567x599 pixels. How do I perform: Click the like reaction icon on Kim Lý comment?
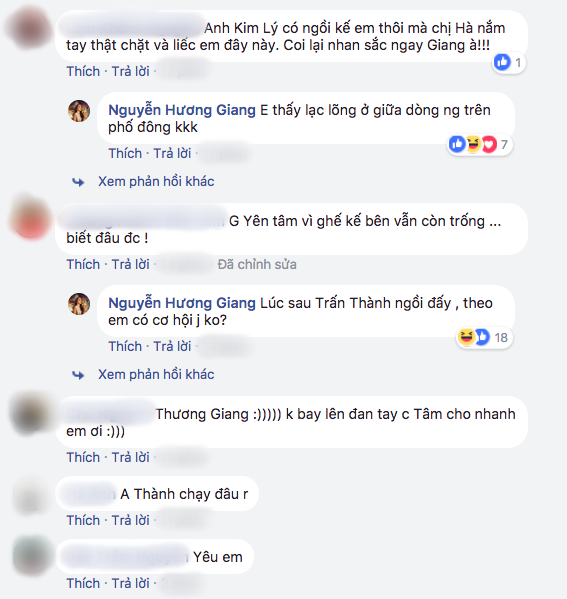tap(502, 62)
